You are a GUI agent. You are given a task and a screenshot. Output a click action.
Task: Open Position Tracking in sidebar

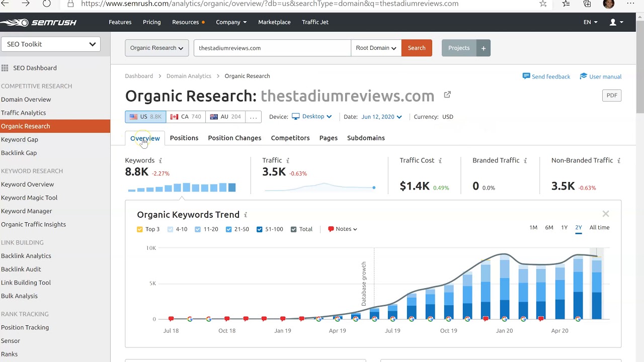(25, 327)
